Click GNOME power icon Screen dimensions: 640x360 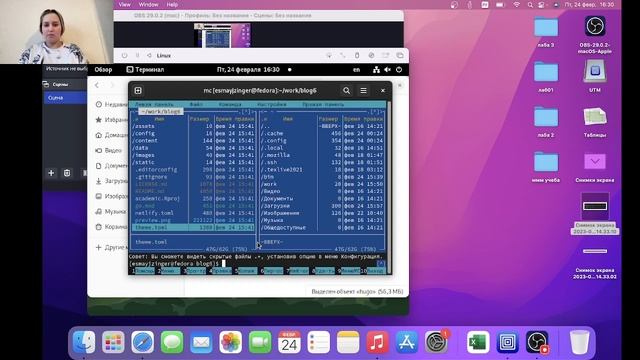[x=399, y=70]
